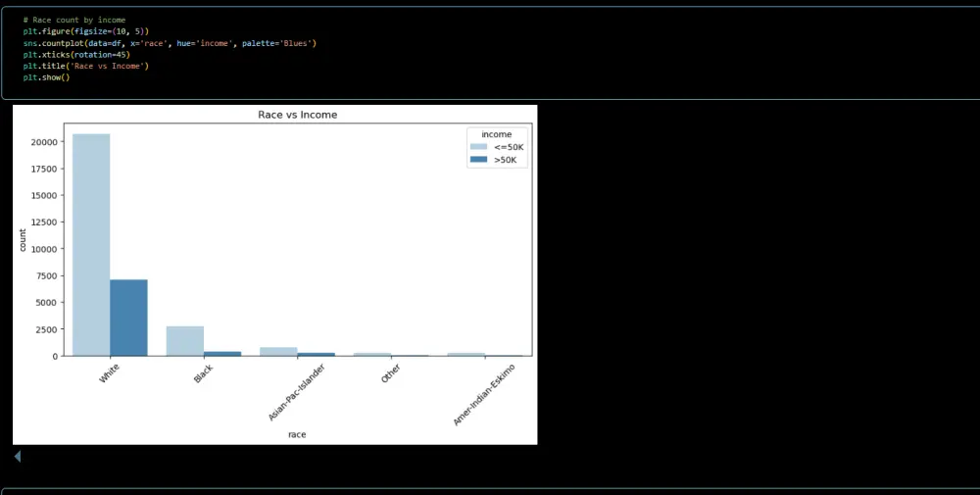
Task: Click the 'Black' x-axis label
Action: click(203, 373)
